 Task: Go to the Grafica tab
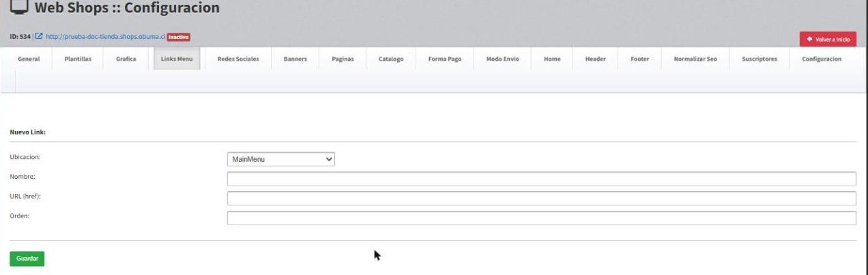[x=126, y=59]
